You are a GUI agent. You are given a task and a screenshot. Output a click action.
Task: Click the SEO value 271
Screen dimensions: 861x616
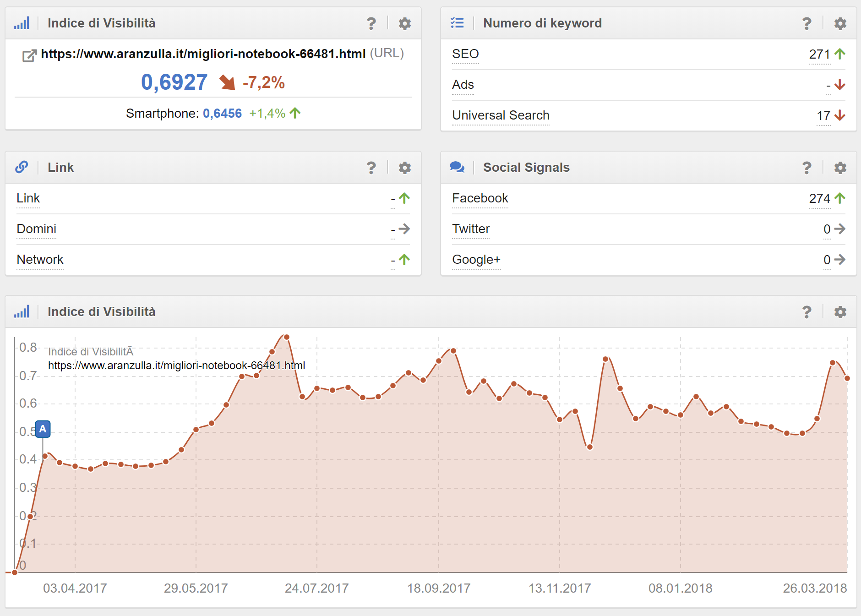click(819, 55)
